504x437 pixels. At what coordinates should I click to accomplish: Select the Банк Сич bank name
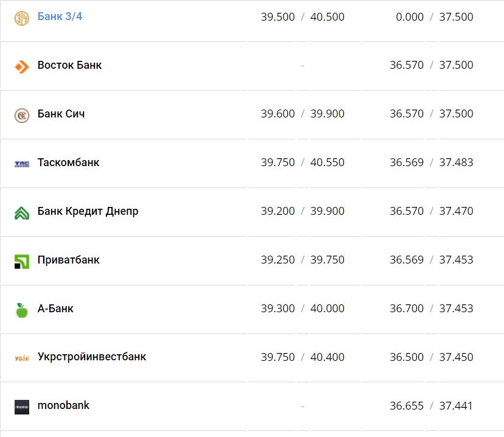(x=61, y=114)
